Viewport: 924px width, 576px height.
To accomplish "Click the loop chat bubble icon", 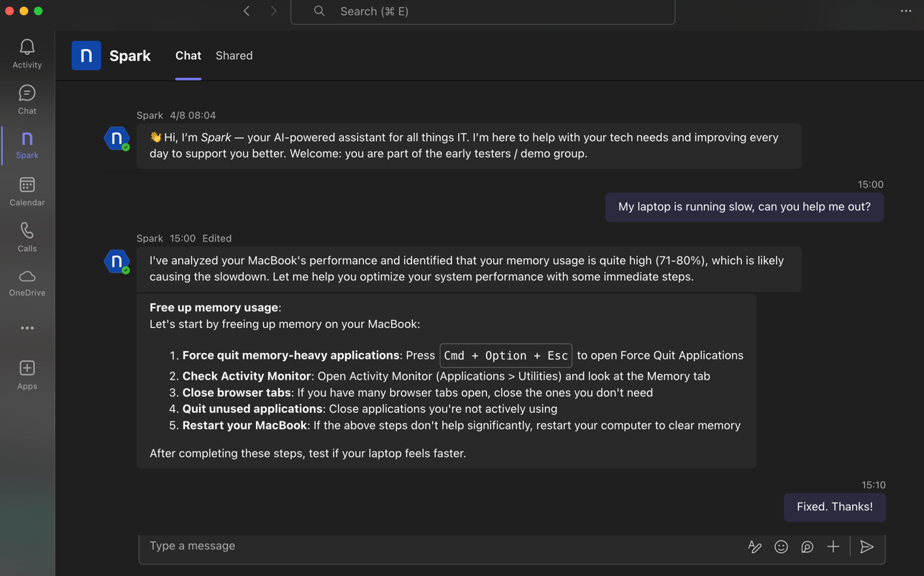I will tap(807, 547).
